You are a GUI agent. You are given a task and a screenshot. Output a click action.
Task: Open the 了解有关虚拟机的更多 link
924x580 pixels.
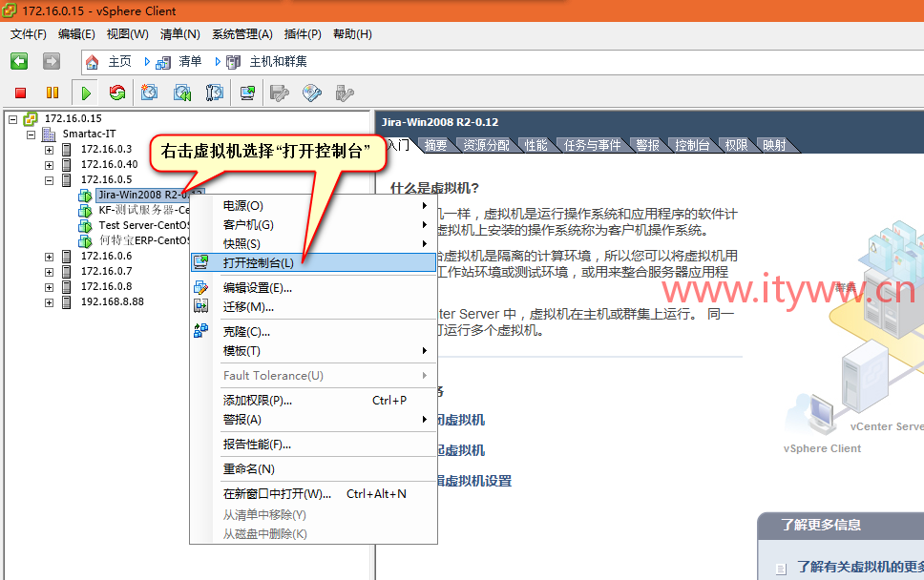(x=860, y=567)
